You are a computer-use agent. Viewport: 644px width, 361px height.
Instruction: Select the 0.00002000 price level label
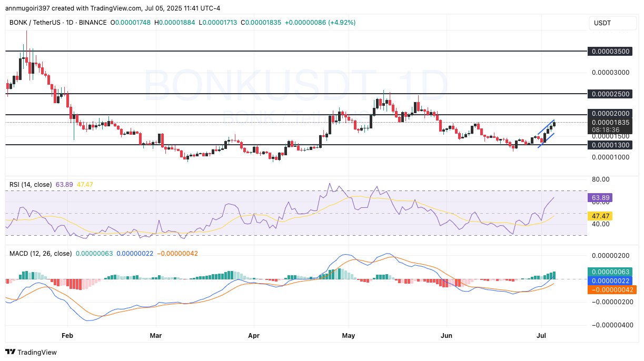pyautogui.click(x=611, y=114)
